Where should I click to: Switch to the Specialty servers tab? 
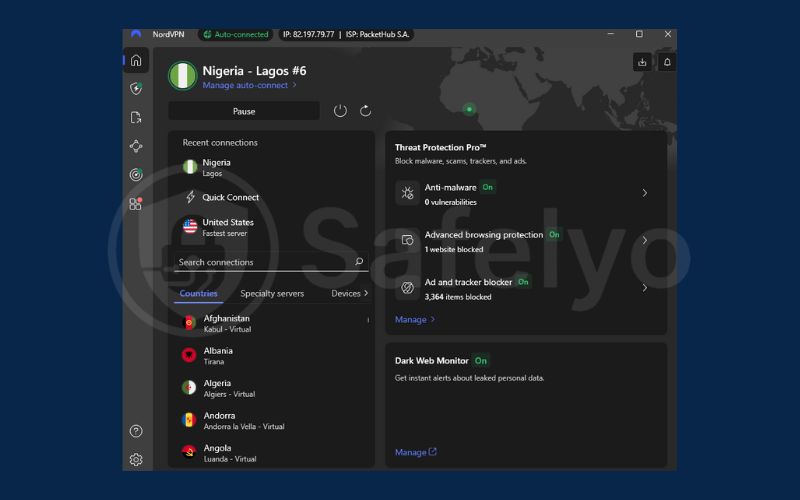click(x=272, y=294)
